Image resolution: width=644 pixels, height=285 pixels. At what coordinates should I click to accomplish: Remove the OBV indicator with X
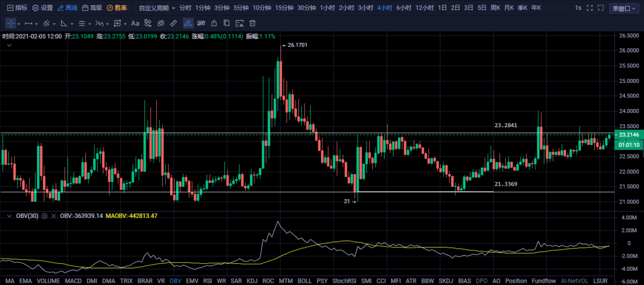(53, 216)
